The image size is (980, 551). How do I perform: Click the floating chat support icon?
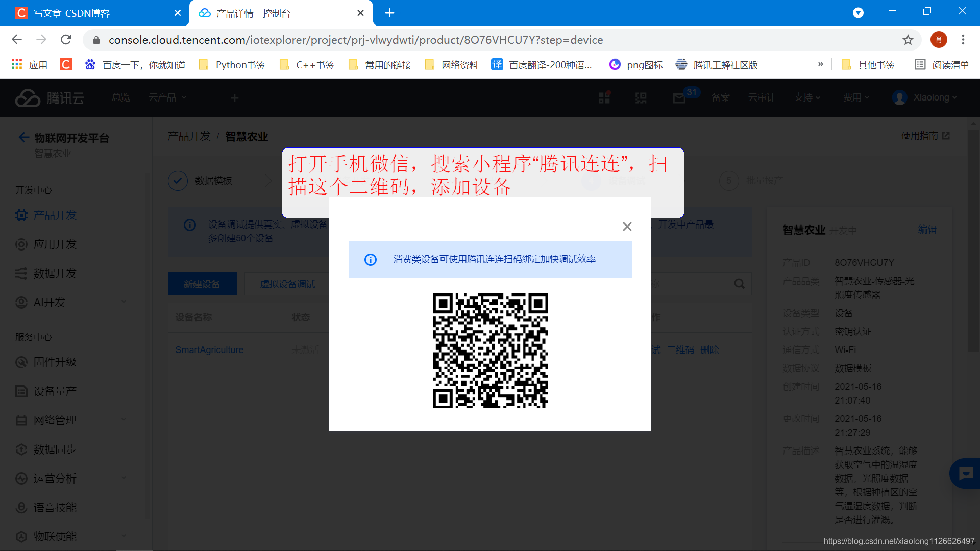[965, 474]
